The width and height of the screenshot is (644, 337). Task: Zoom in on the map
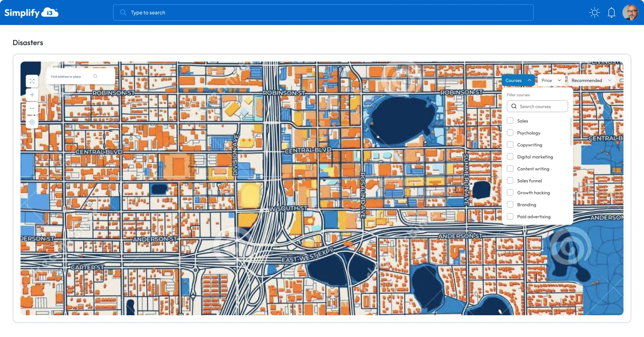(x=32, y=95)
